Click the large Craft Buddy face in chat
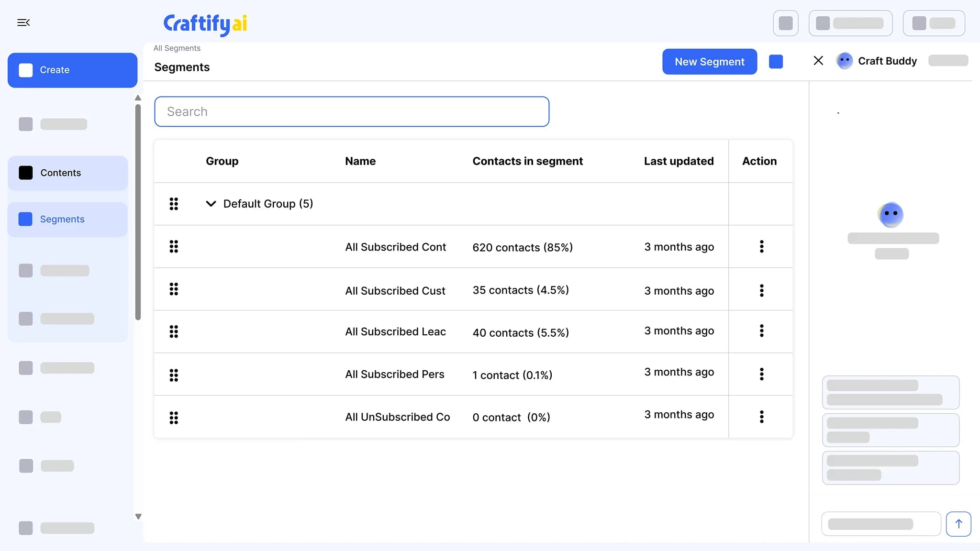Screen dimensions: 980x551 [x=891, y=215]
